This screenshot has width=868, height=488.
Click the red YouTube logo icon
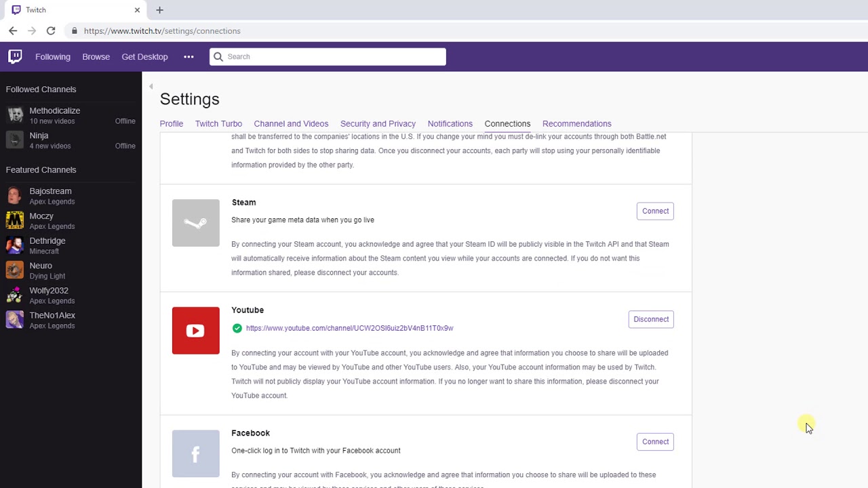(196, 331)
